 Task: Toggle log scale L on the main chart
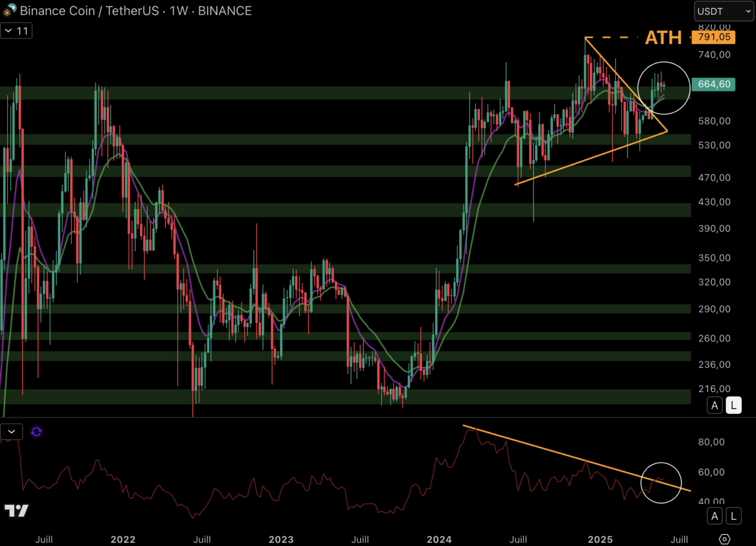(x=734, y=405)
